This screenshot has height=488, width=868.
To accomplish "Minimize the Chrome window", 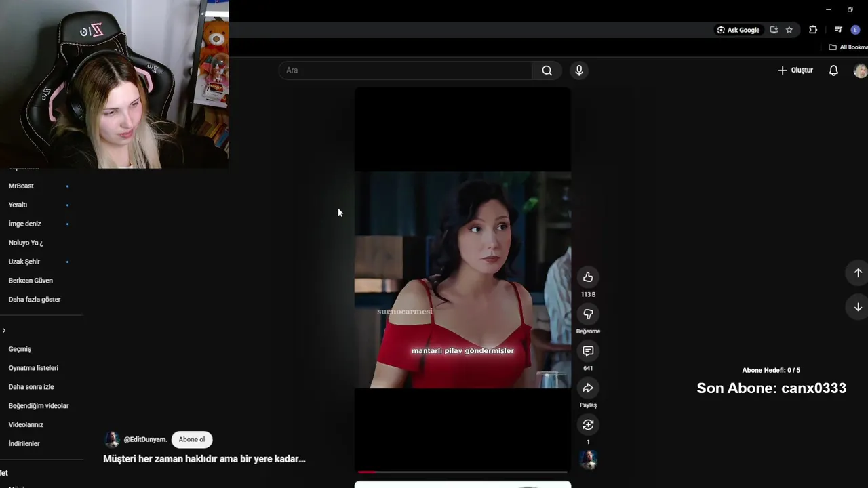I will 828,9.
